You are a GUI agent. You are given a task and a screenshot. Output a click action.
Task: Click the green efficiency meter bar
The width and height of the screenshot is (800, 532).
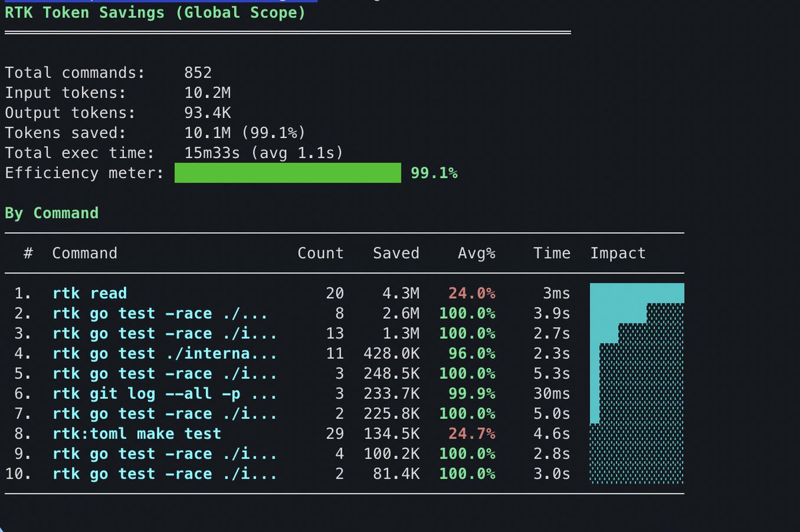pos(288,173)
